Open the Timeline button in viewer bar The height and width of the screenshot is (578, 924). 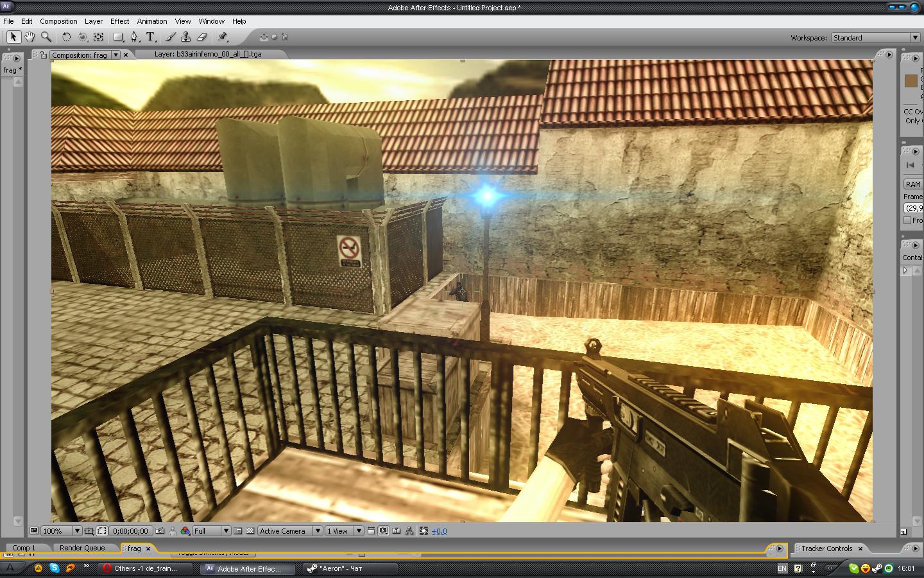[397, 531]
